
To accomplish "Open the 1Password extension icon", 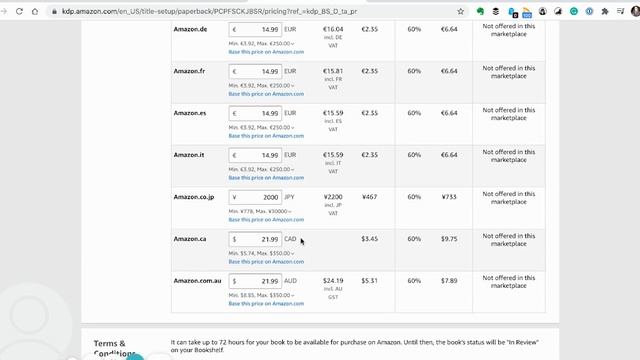I will [x=589, y=11].
